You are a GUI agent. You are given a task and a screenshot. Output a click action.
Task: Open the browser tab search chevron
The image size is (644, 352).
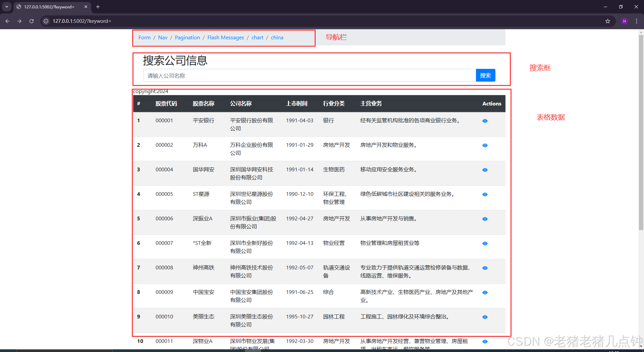(x=7, y=7)
